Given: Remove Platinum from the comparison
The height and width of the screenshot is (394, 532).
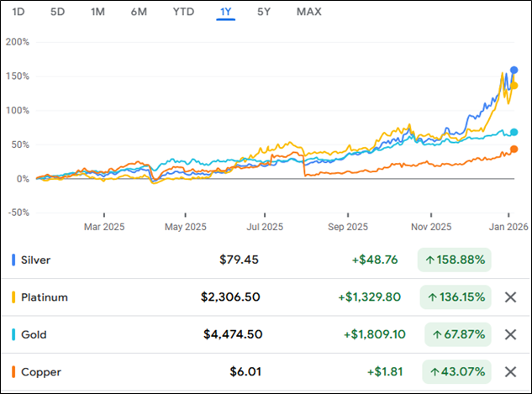Looking at the screenshot, I should coord(509,297).
